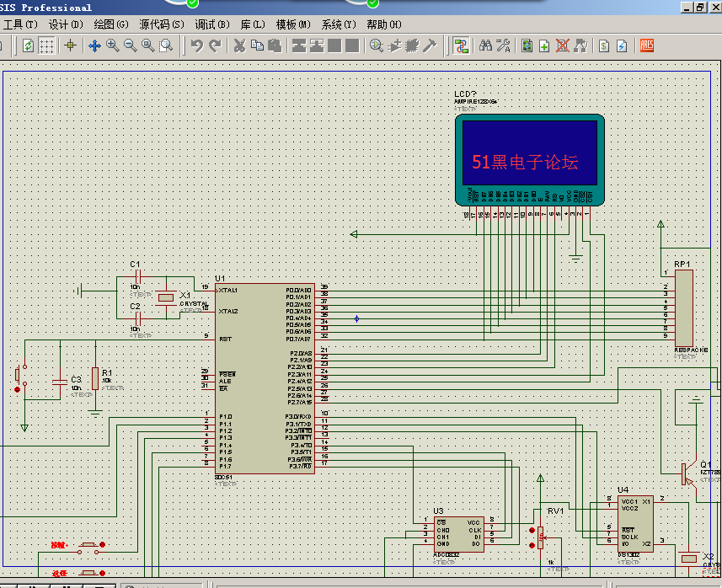This screenshot has width=722, height=588.
Task: Select the blue LCD display screen
Action: tap(530, 153)
